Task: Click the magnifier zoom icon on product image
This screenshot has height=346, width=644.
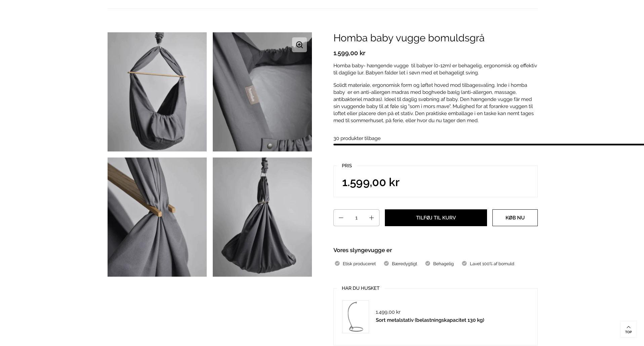Action: (x=299, y=45)
